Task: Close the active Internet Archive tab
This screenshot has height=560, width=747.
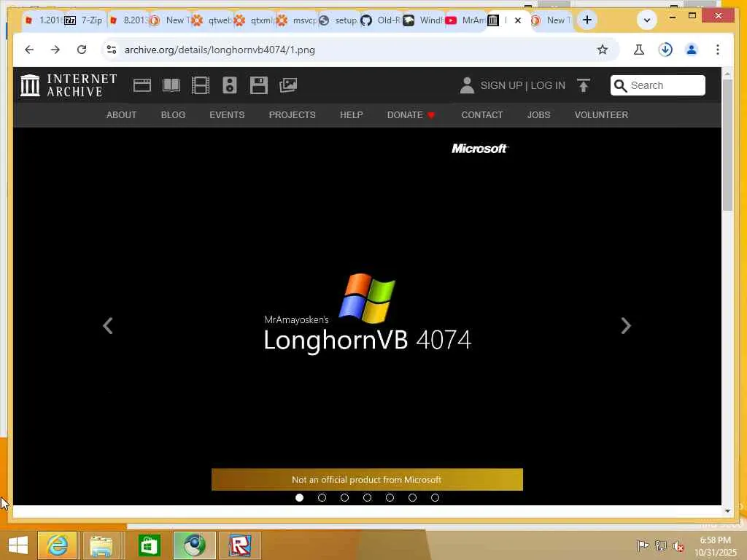Action: pyautogui.click(x=518, y=20)
